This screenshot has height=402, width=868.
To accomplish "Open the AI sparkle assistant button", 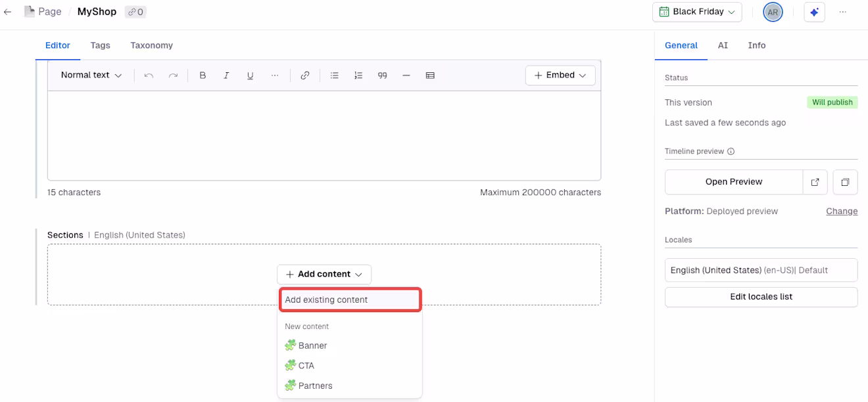I will 814,12.
